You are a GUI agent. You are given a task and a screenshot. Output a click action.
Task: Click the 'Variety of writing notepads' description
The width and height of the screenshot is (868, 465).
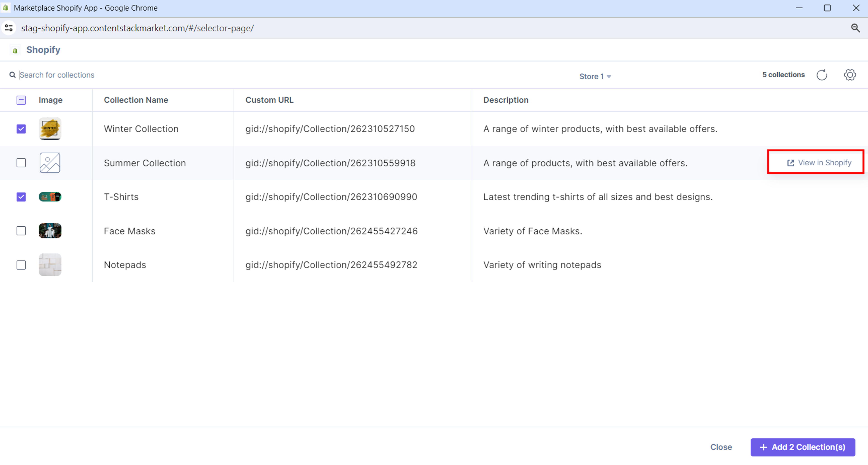tap(542, 265)
